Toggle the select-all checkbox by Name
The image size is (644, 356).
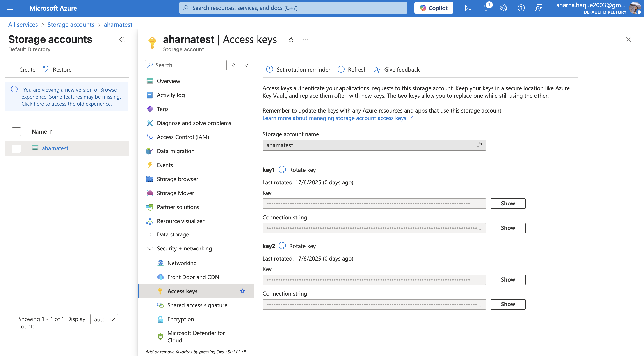click(16, 132)
